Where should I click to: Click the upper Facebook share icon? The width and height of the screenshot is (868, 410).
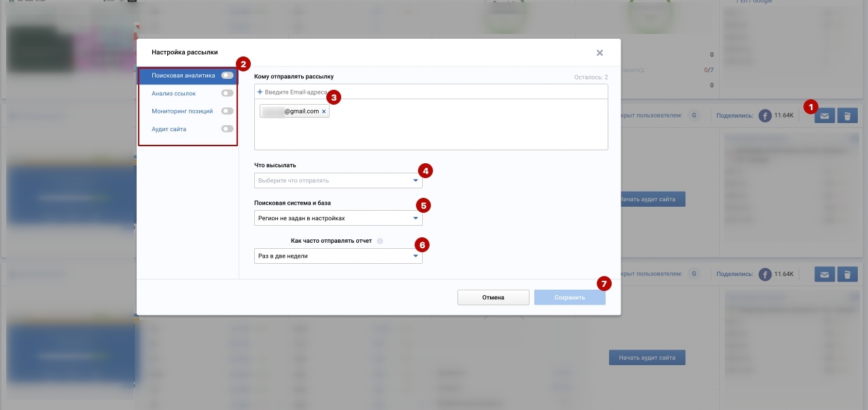(x=765, y=116)
